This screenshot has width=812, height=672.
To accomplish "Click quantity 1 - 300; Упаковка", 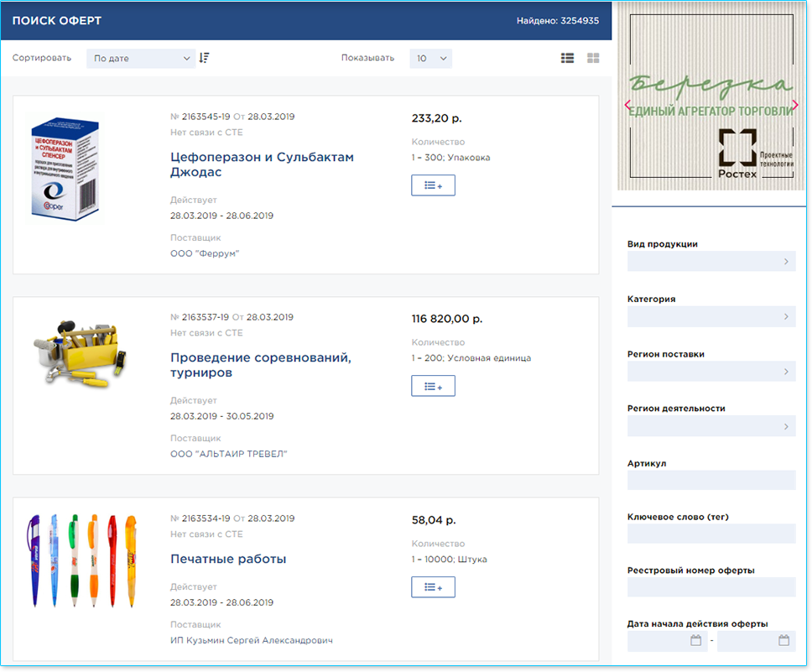I will 450,158.
